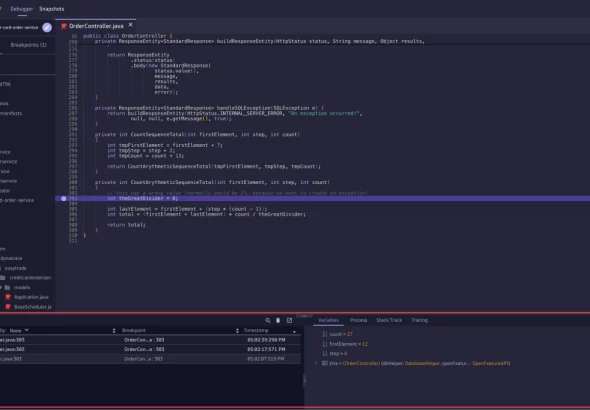This screenshot has width=590, height=410.
Task: Click the manifests item in sidebar
Action: 11,113
